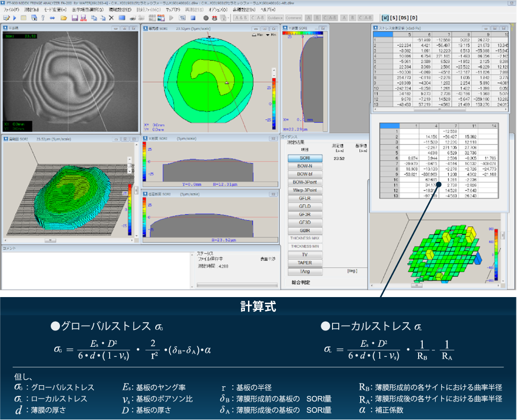Open the オプション(O) menu
The height and width of the screenshot is (420, 517).
pyautogui.click(x=218, y=10)
